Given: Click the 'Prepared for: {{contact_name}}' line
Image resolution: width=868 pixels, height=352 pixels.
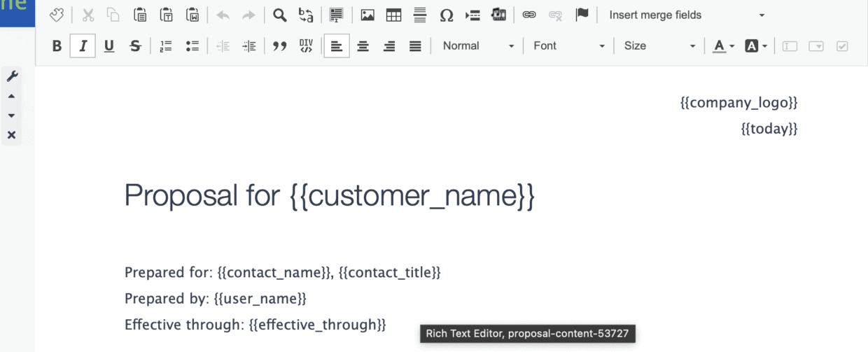Looking at the screenshot, I should pyautogui.click(x=283, y=272).
